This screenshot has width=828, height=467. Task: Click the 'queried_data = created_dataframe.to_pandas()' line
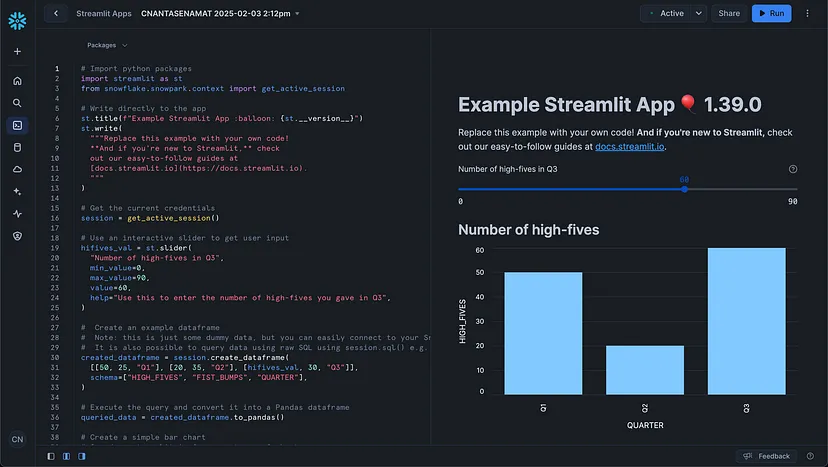(x=182, y=417)
